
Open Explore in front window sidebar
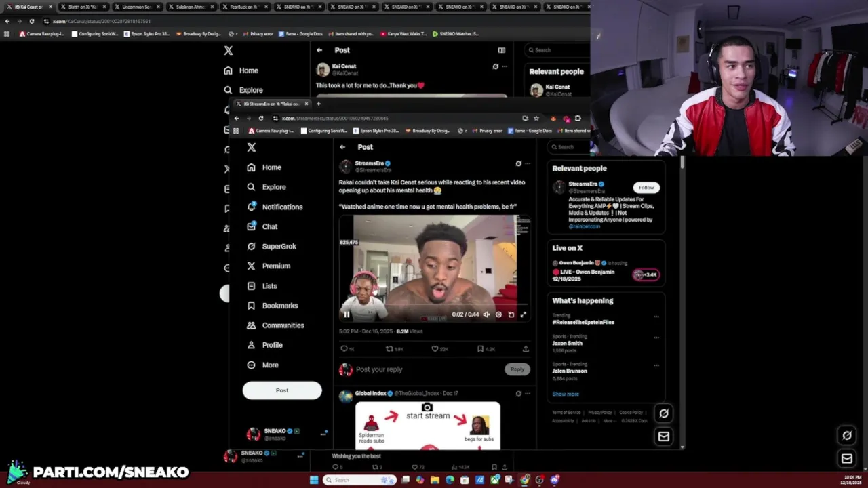(266, 187)
